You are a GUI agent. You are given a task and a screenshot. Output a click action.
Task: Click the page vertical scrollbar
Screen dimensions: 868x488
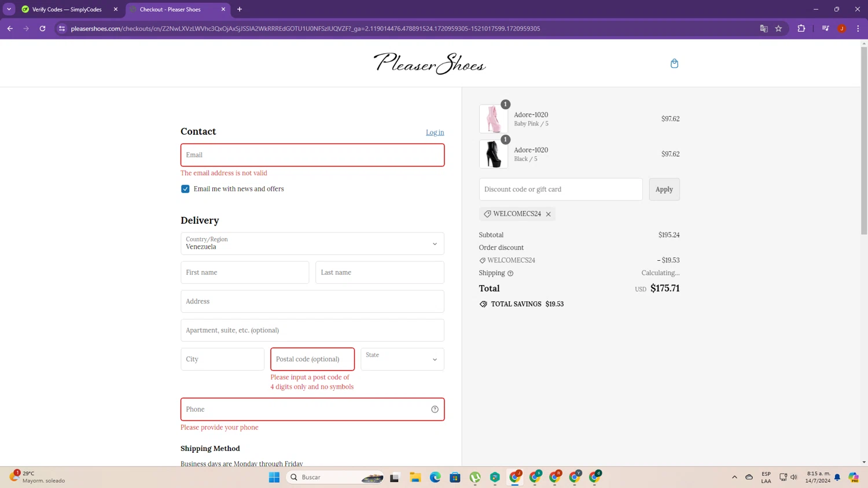pos(864,141)
